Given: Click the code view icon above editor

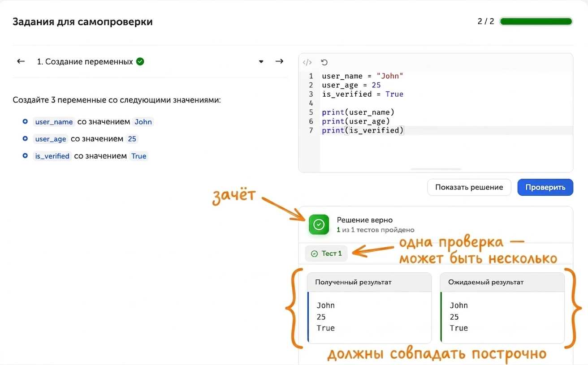Looking at the screenshot, I should tap(307, 62).
